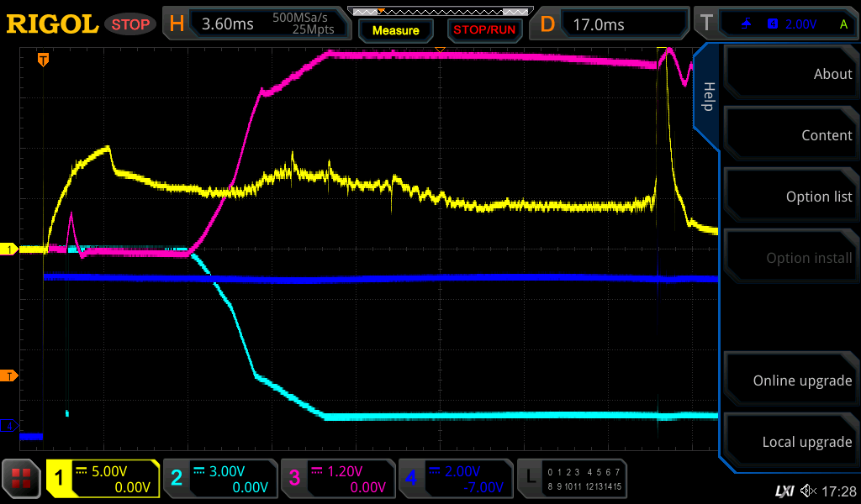Viewport: 861px width, 504px height.
Task: Click the LXI network status icon
Action: [x=784, y=490]
